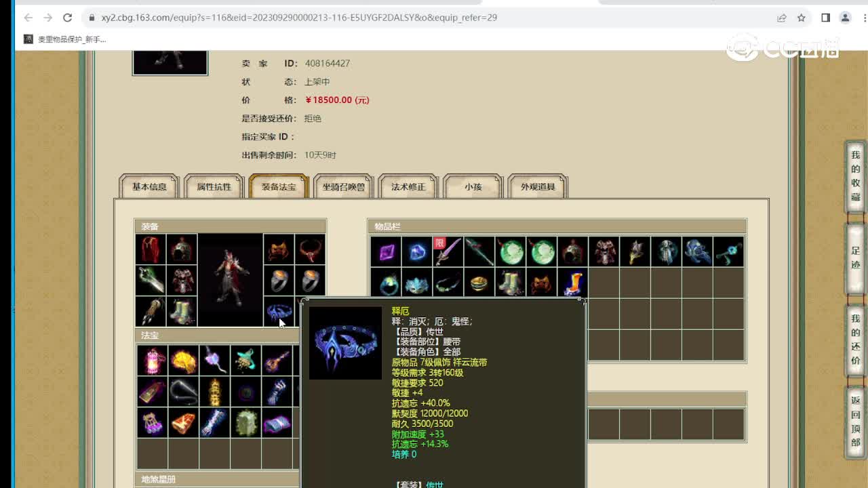This screenshot has width=868, height=488.
Task: Switch to the 属性抗性 tab
Action: (x=214, y=186)
